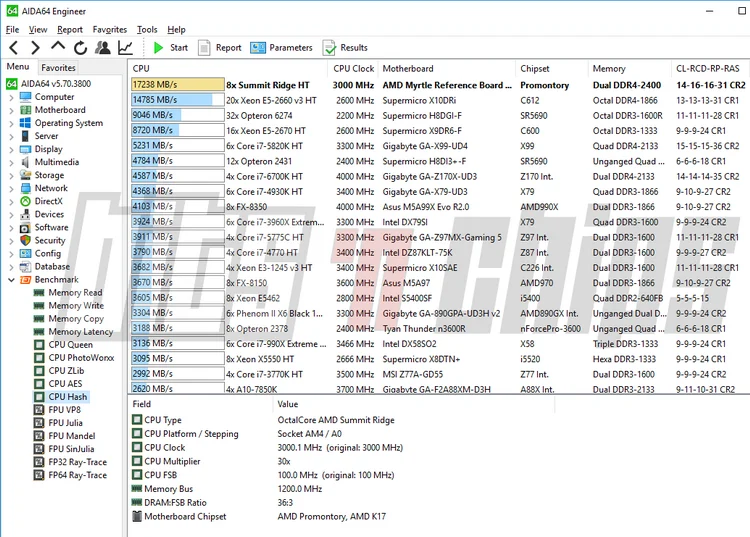Click the Start button label
The height and width of the screenshot is (537, 750).
pyautogui.click(x=179, y=48)
